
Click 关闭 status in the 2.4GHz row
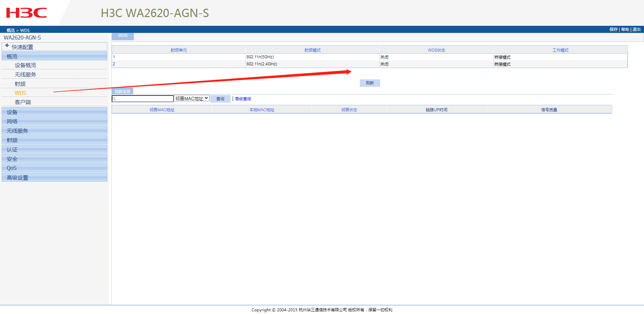pyautogui.click(x=384, y=64)
